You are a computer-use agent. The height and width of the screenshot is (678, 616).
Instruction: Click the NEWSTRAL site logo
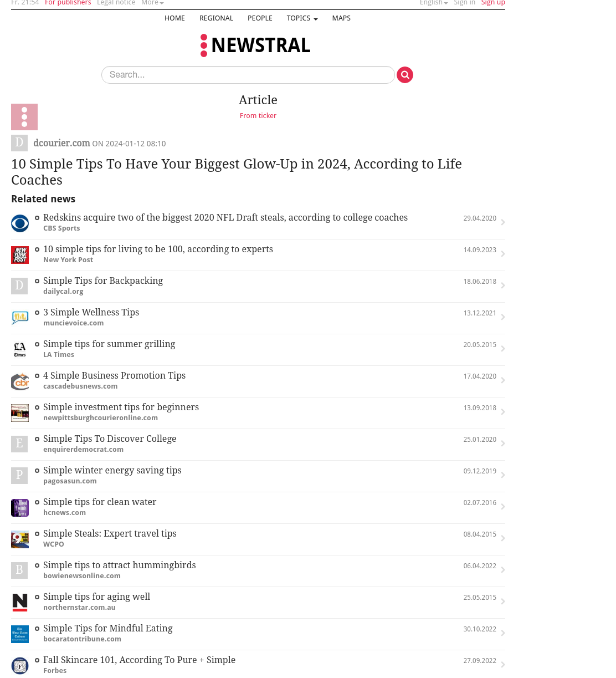click(x=255, y=45)
